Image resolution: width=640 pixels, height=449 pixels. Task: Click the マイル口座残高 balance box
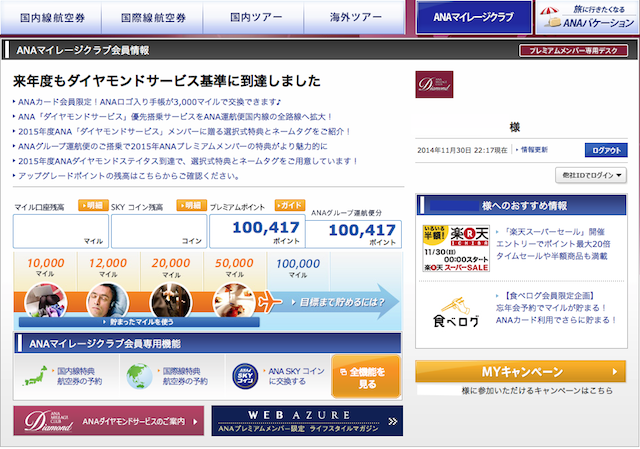point(61,231)
